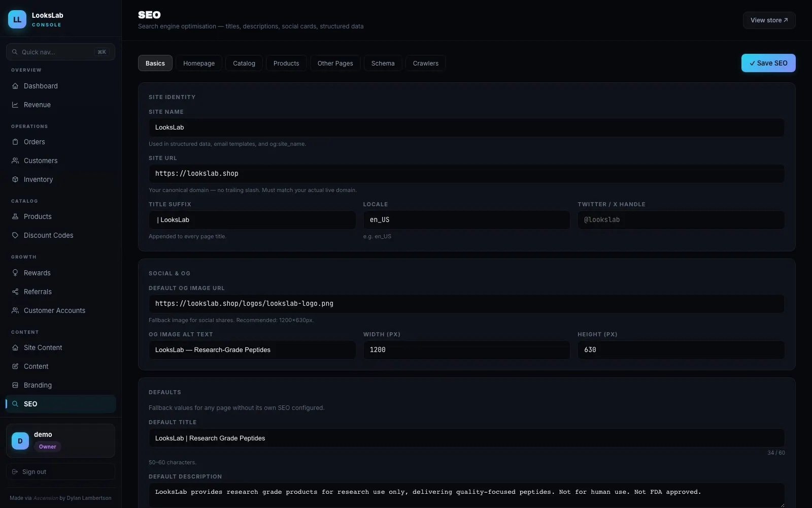Click the Save SEO button
The width and height of the screenshot is (812, 508).
tap(768, 63)
